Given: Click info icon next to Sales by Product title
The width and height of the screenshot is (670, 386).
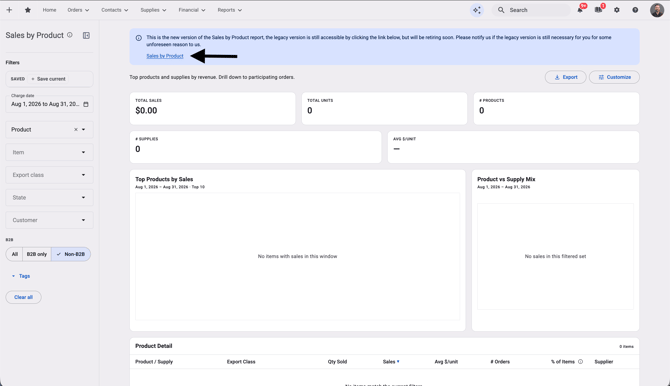Looking at the screenshot, I should [70, 35].
